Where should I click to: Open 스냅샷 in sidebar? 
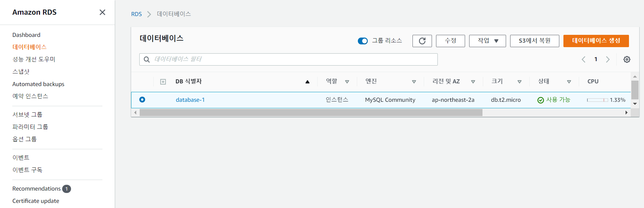point(21,72)
